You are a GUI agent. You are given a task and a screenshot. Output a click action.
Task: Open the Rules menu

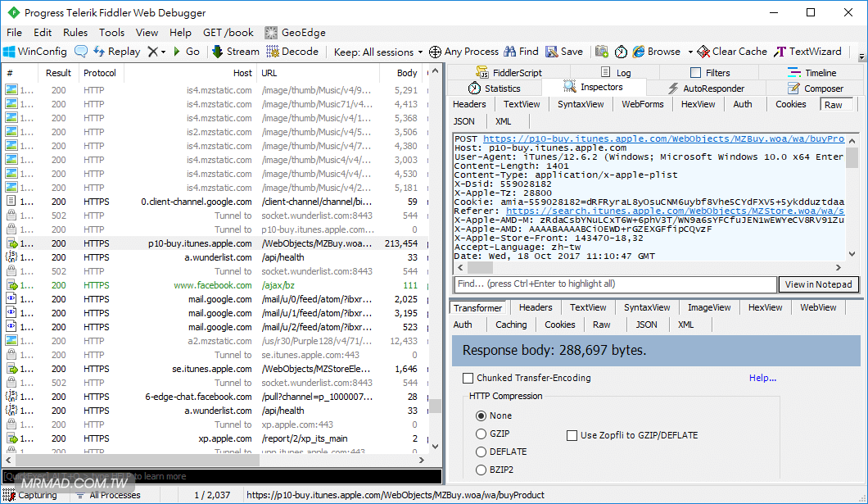75,33
